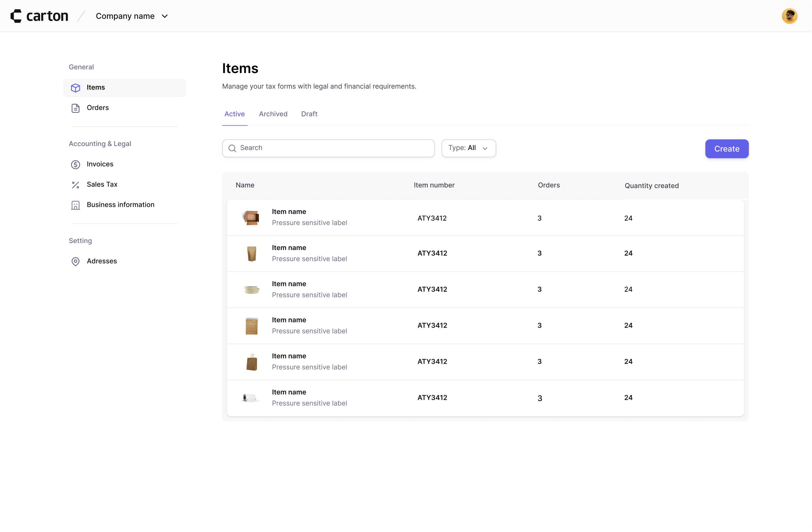Open Business information in sidebar
Viewport: 812px width, 532px height.
(120, 205)
